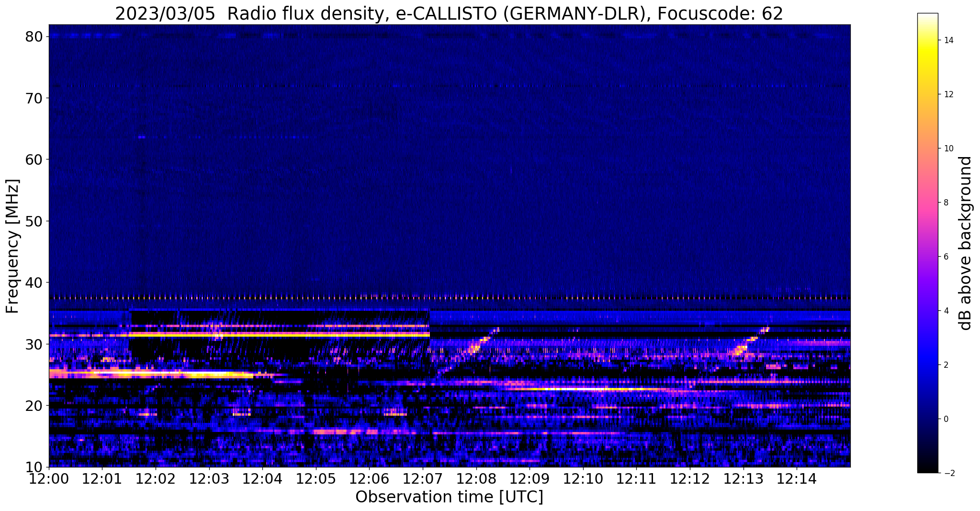Click the 'Observation time [UTC]' x-axis label
This screenshot has width=980, height=511.
click(449, 497)
